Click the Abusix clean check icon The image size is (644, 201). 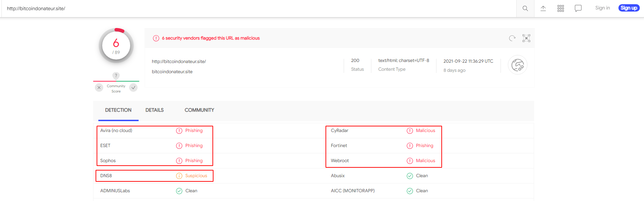[410, 176]
